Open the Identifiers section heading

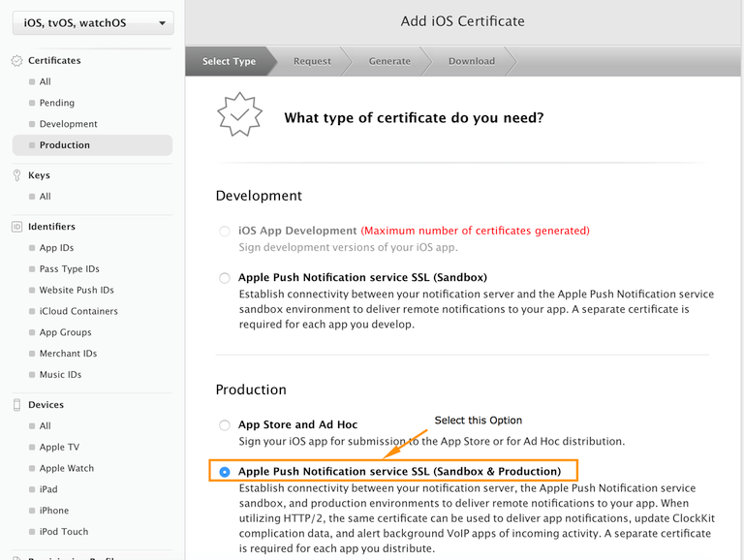(x=51, y=227)
